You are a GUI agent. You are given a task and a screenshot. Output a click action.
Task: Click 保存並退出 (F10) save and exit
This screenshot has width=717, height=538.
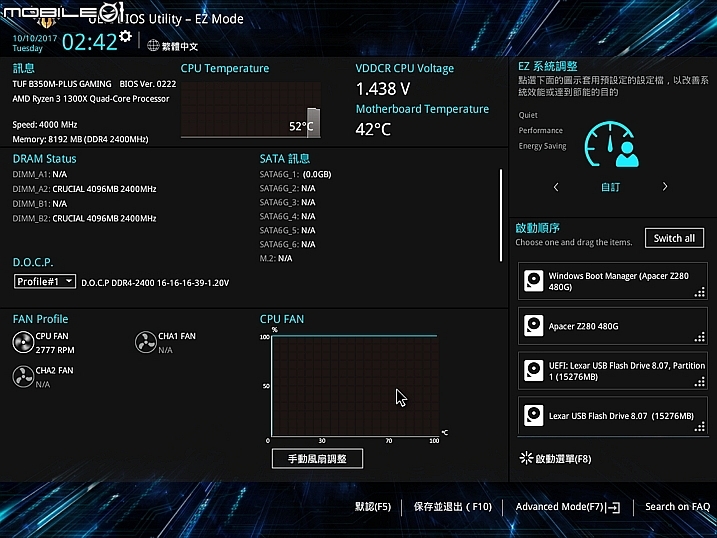453,506
